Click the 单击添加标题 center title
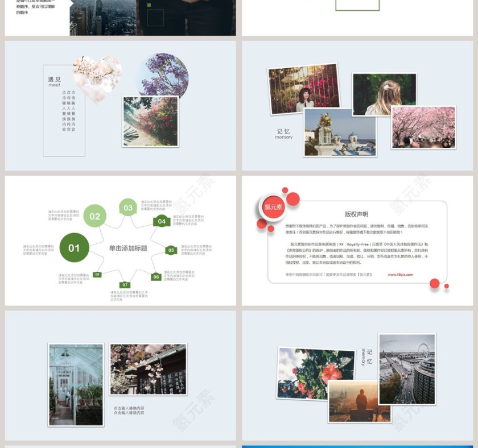478x448 pixels. coord(128,248)
